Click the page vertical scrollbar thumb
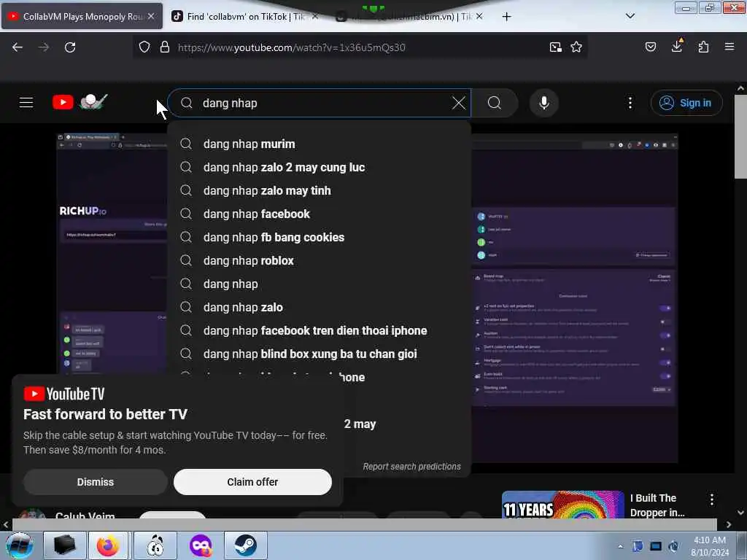The height and width of the screenshot is (560, 747). pos(740,136)
